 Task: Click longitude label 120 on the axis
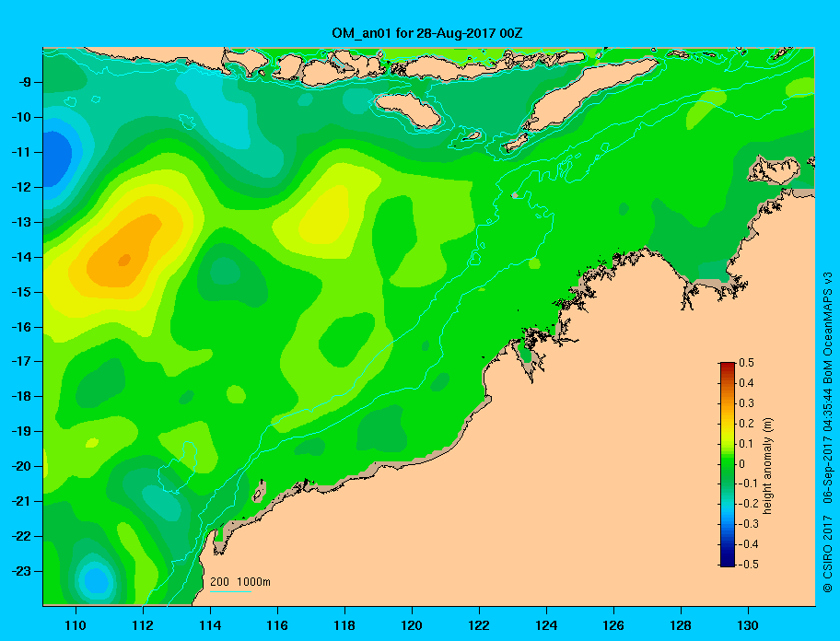[412, 625]
